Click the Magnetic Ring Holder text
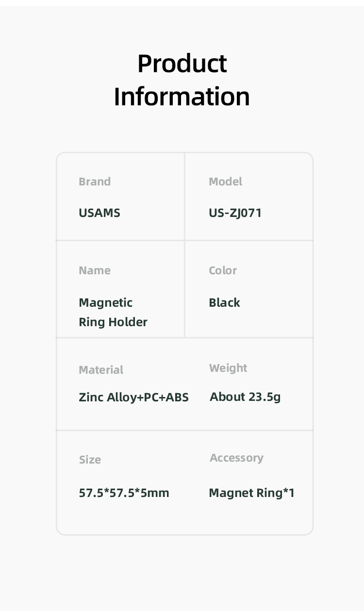This screenshot has width=364, height=612. pos(113,312)
